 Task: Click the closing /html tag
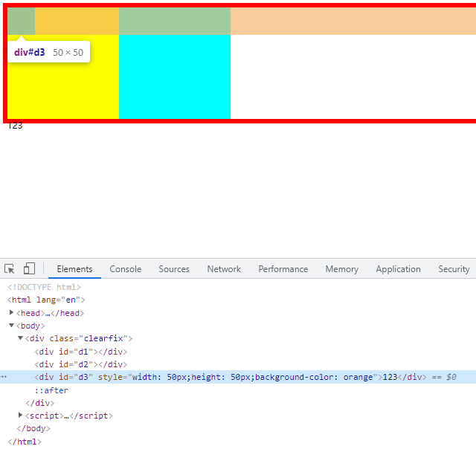(x=25, y=442)
